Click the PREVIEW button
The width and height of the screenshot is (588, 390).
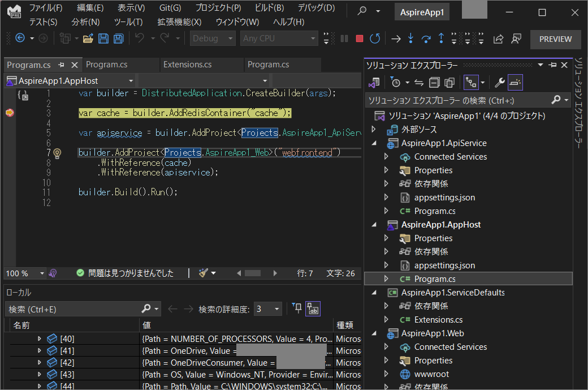[x=555, y=38]
